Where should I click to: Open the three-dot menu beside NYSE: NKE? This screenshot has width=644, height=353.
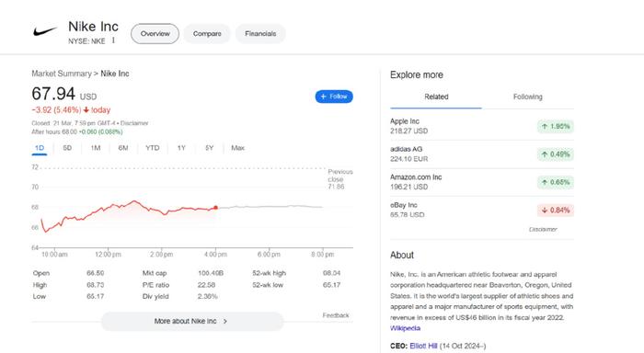click(113, 40)
